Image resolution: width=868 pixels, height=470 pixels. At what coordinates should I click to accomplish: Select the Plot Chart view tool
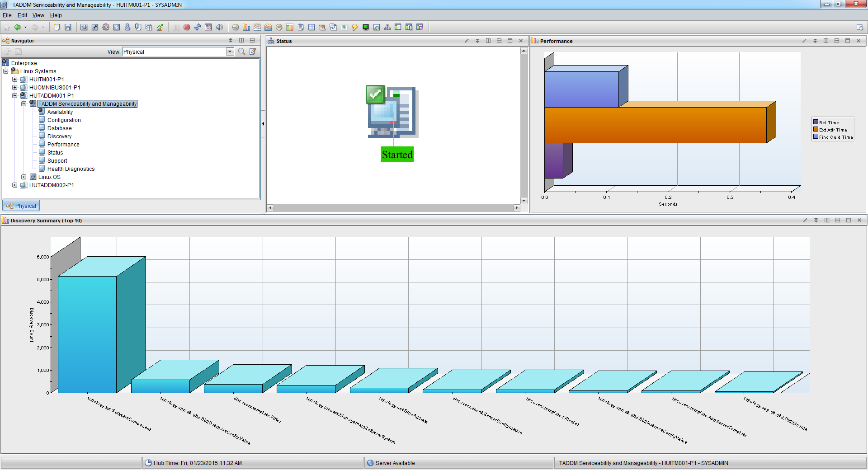257,27
